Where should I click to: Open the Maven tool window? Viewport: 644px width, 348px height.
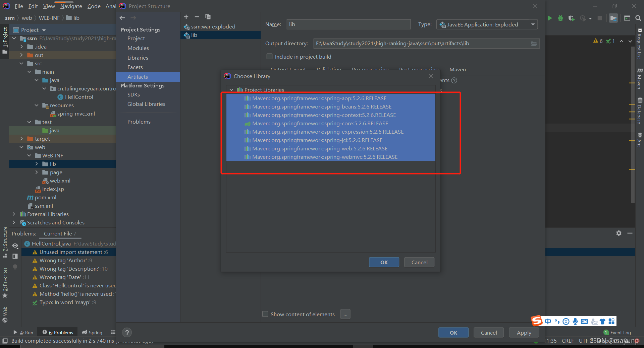(x=640, y=78)
